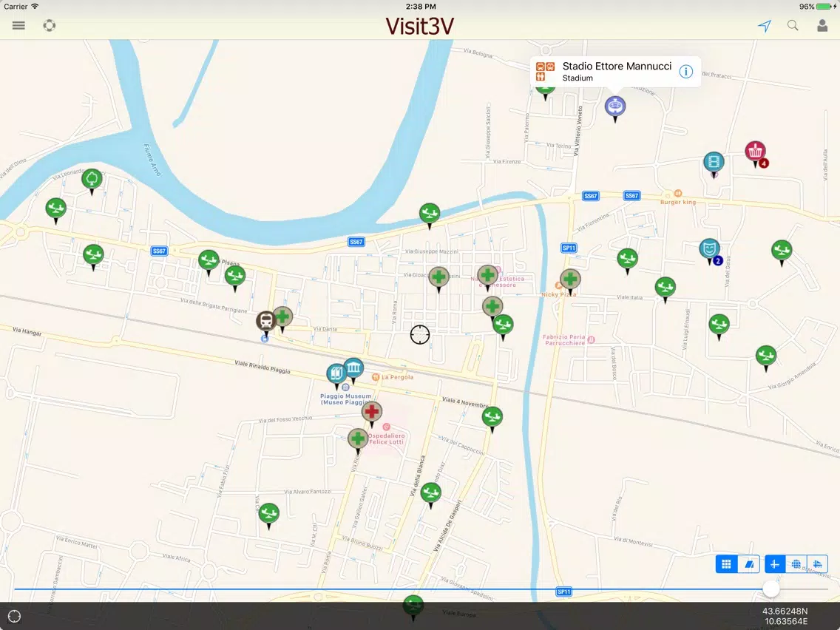
Task: Tap the Carrier Wi-Fi status indicator
Action: [x=21, y=7]
